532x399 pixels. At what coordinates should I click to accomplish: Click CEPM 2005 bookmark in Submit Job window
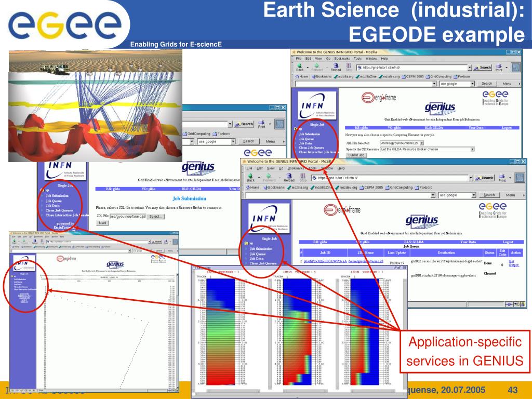413,77
